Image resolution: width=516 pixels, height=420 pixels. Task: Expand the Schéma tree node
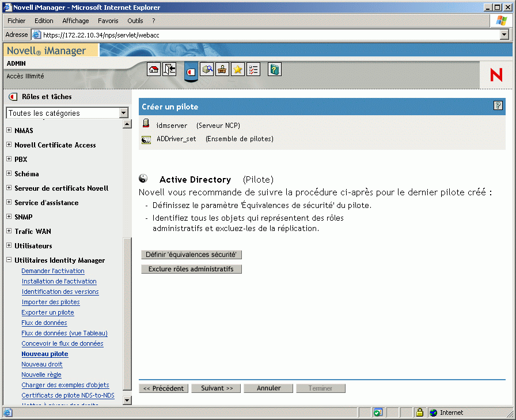[x=8, y=173]
